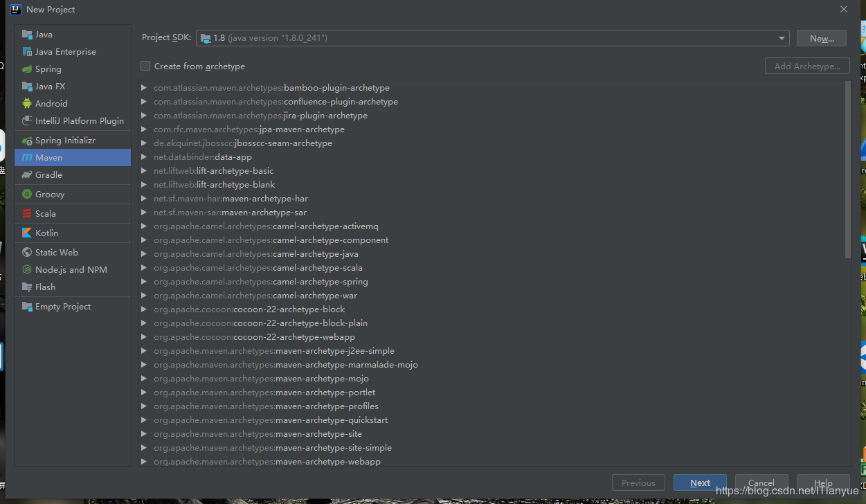
Task: Click the Static Web globe icon
Action: pyautogui.click(x=27, y=253)
